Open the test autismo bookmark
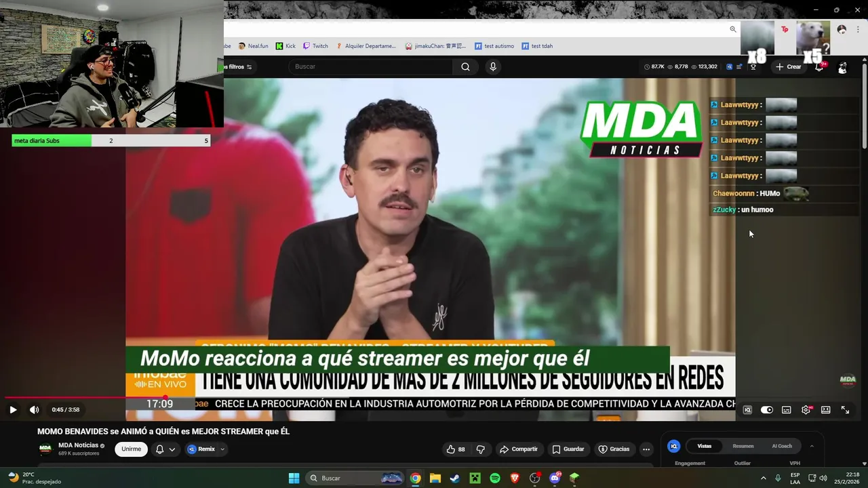The height and width of the screenshot is (488, 868). pyautogui.click(x=494, y=46)
